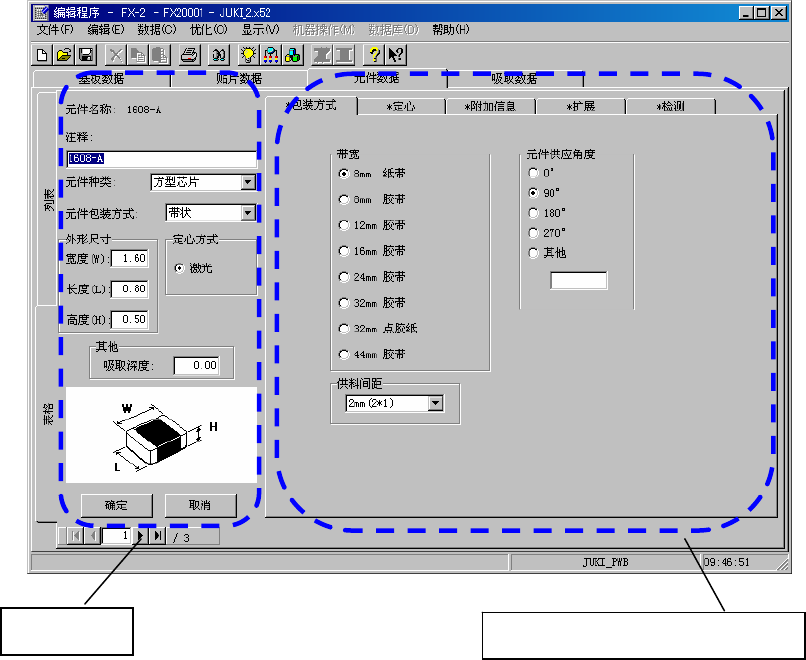
Task: Go to the previous record arrow
Action: 93,536
